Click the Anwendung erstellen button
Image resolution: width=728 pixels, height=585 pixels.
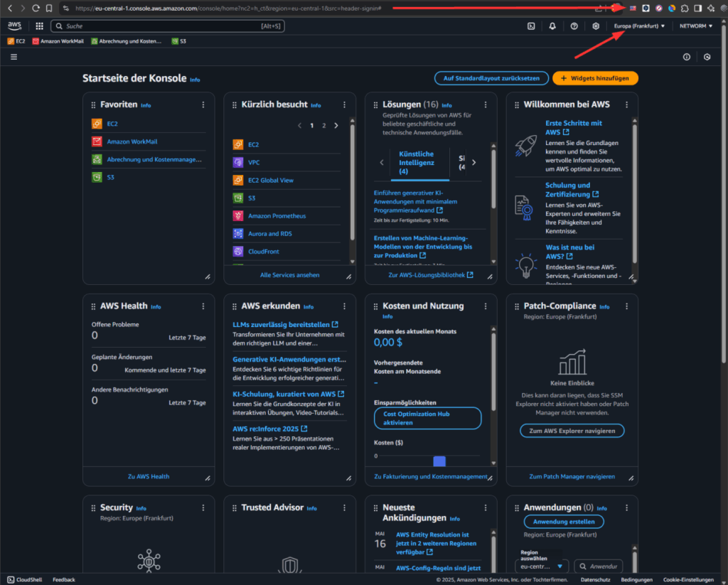pyautogui.click(x=564, y=522)
